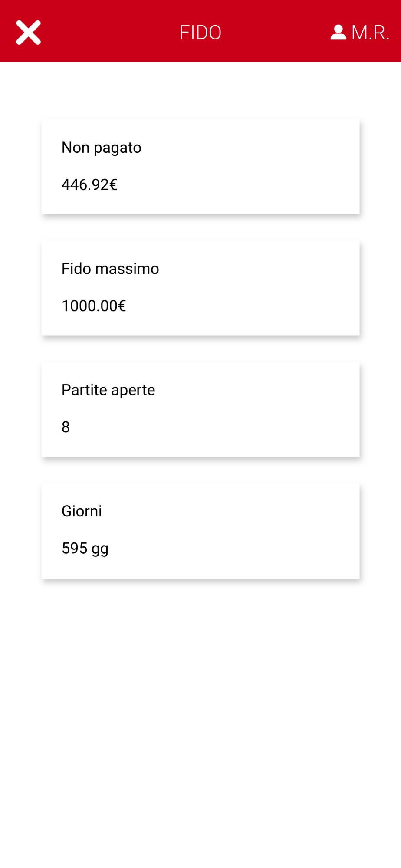Image resolution: width=401 pixels, height=868 pixels.
Task: Open the Giorni card
Action: click(200, 531)
